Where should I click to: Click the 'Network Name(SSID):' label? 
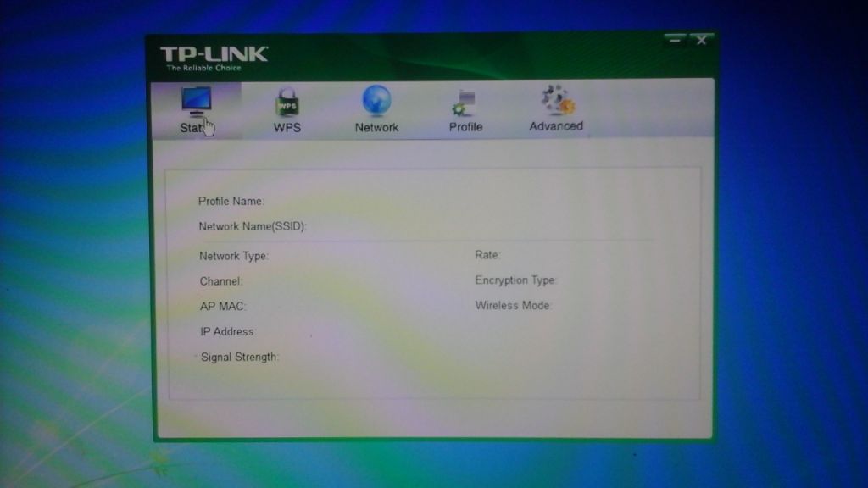click(x=253, y=226)
